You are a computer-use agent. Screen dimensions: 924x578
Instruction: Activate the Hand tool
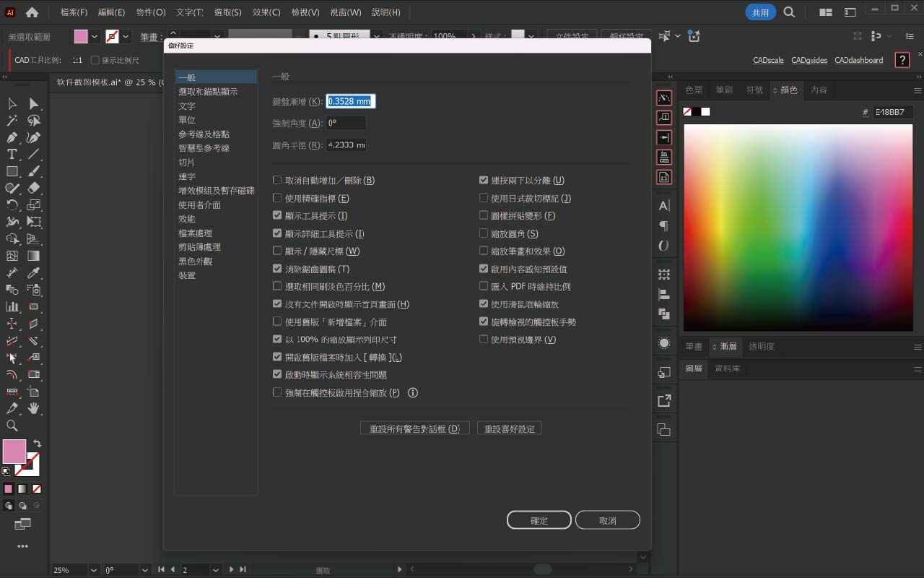pos(33,409)
